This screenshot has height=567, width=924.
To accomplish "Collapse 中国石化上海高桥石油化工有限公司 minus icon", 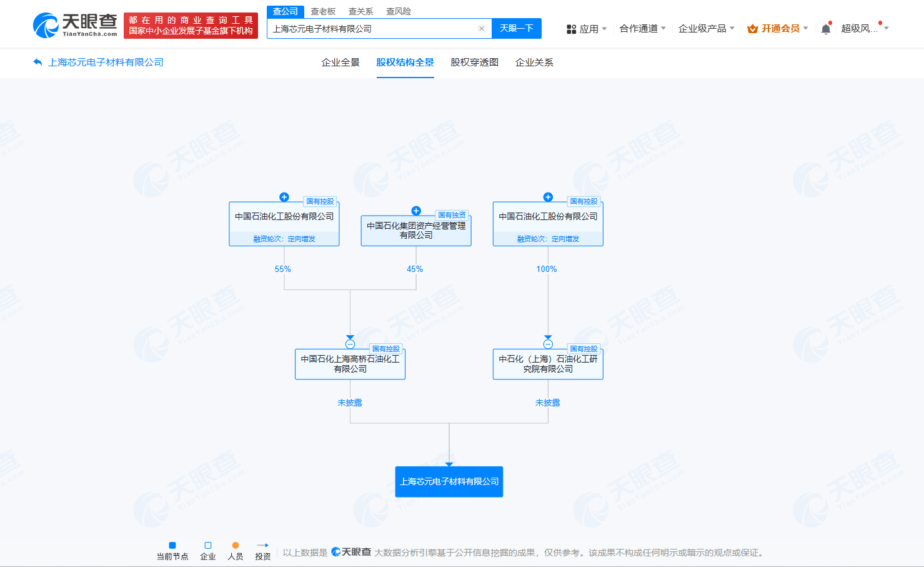I will click(350, 344).
